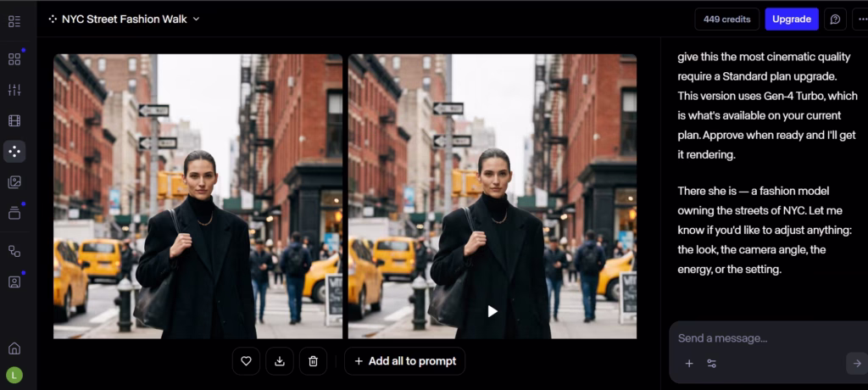This screenshot has height=390, width=868.
Task: Like the generation with heart button
Action: 247,361
